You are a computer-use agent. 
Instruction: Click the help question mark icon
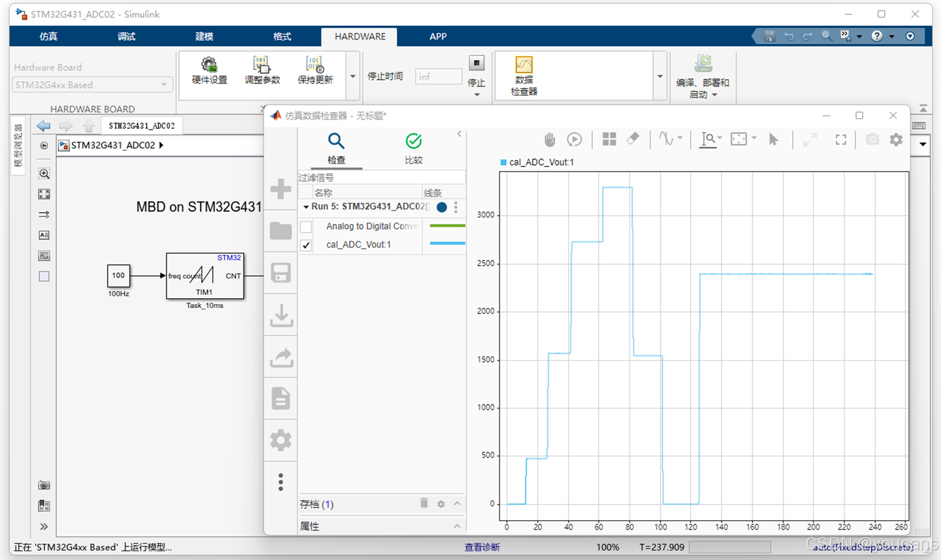[877, 36]
